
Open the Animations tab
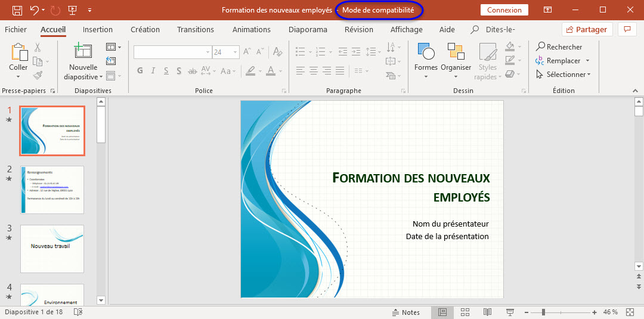pos(252,30)
